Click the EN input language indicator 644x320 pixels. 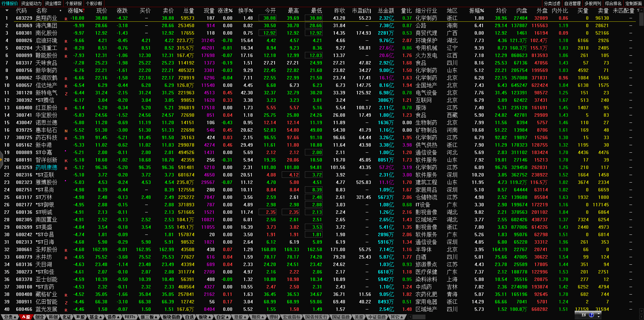(584, 315)
